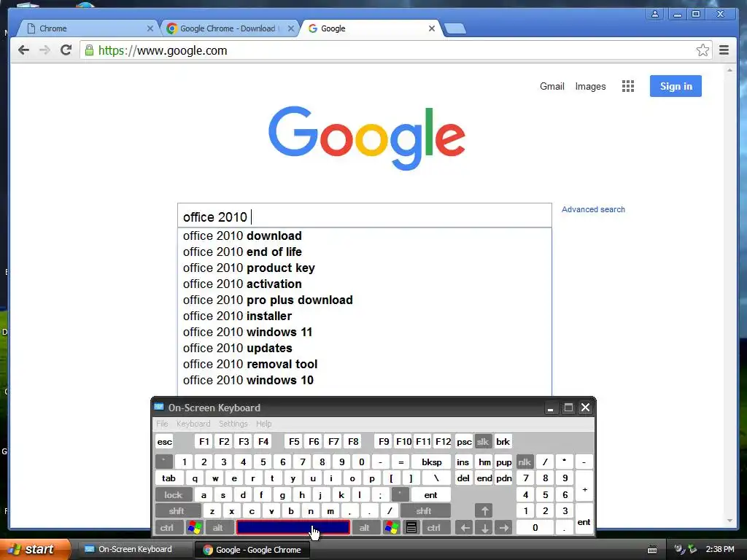Reload the Google page
Screen dimensions: 747x560
click(x=66, y=50)
